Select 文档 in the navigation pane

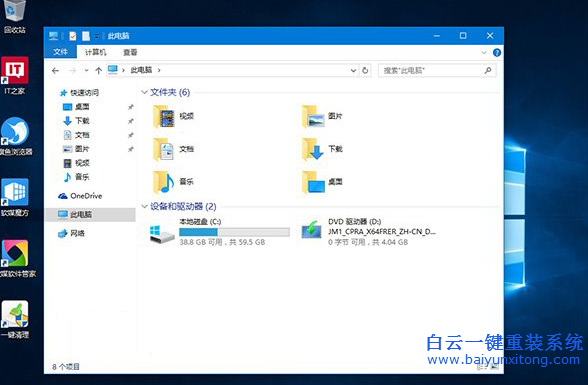(76, 135)
